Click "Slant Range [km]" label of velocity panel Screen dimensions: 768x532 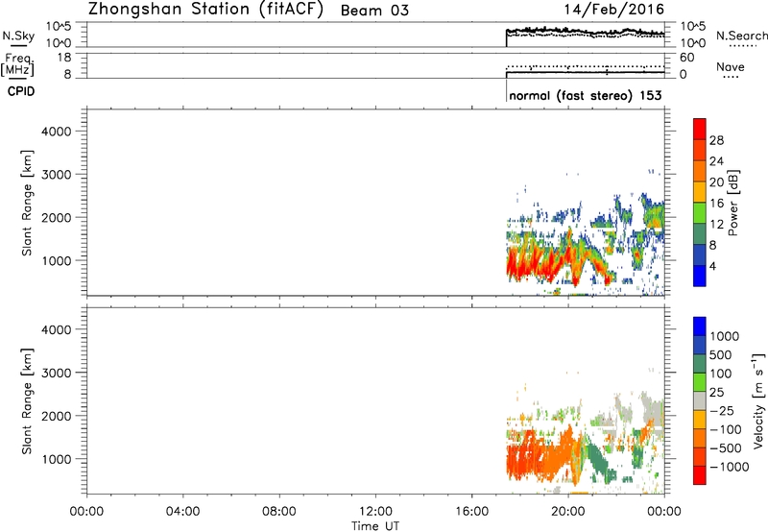[x=27, y=401]
